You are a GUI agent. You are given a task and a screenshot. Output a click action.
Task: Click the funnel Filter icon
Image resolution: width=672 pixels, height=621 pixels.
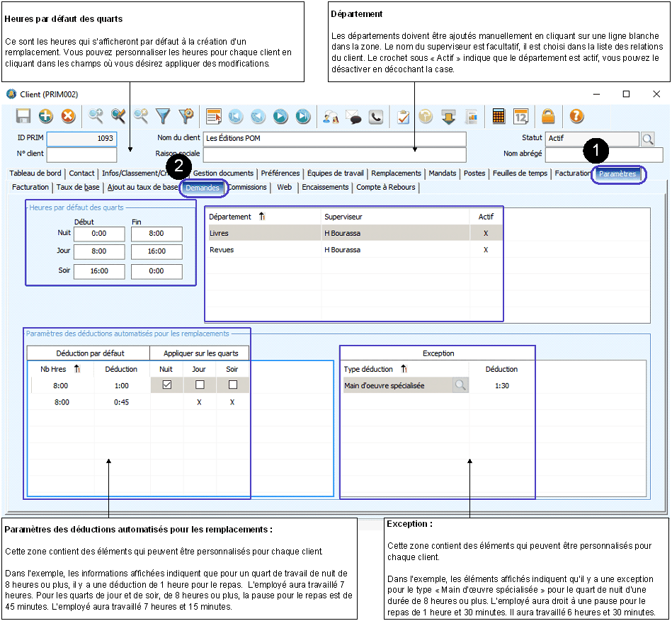(164, 117)
